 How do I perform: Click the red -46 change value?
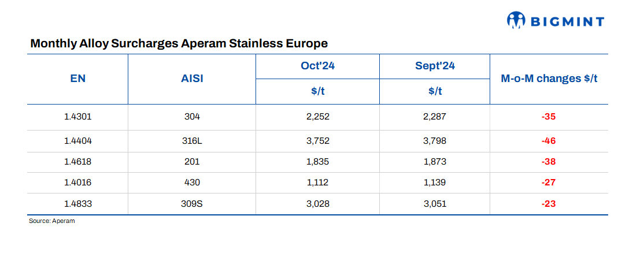coord(549,140)
